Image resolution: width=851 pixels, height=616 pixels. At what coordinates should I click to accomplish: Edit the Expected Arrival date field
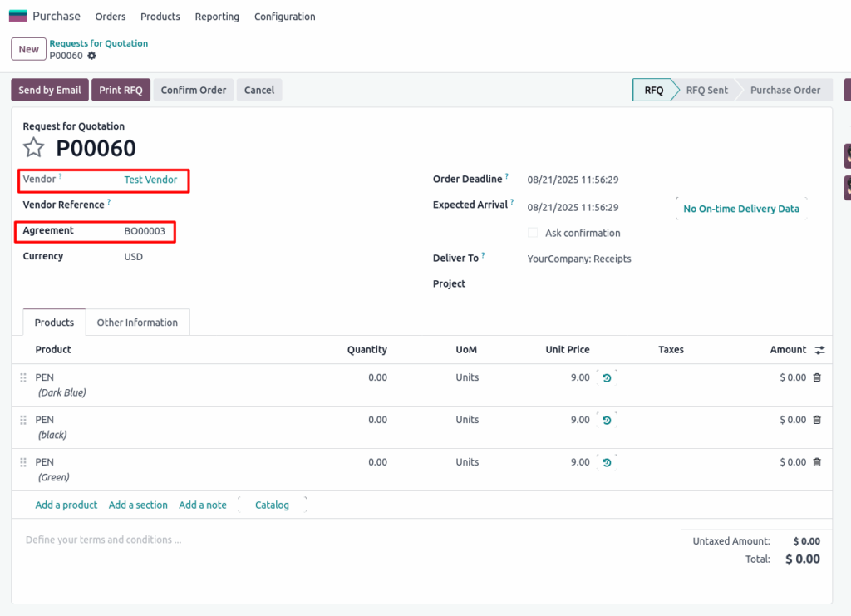click(x=573, y=208)
